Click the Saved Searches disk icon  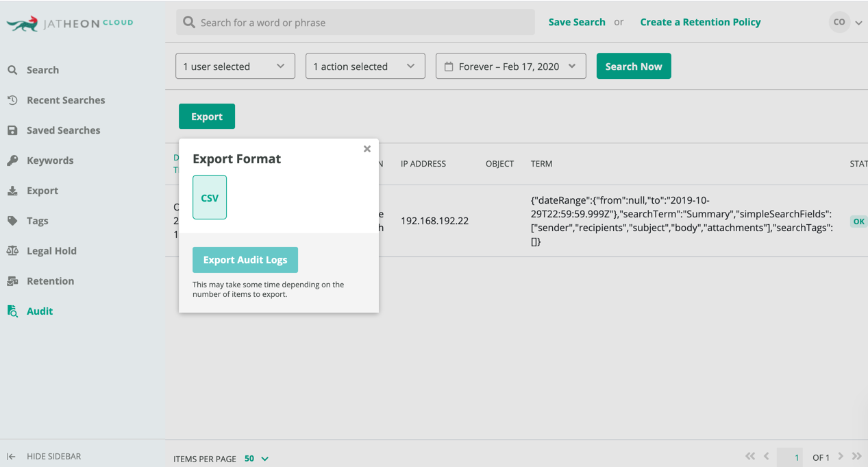point(12,130)
